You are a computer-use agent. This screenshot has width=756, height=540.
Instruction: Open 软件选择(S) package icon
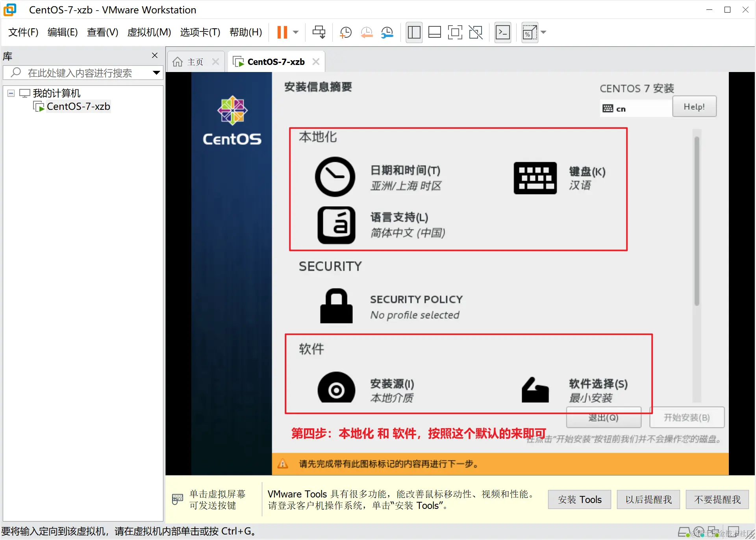click(535, 390)
